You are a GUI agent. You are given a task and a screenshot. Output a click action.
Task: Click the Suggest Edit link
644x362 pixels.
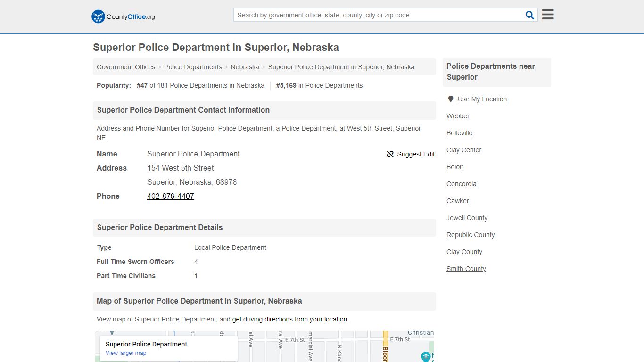coord(416,154)
